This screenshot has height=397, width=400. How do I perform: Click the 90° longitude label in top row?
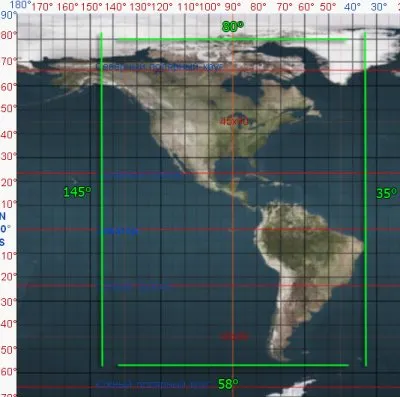point(233,7)
